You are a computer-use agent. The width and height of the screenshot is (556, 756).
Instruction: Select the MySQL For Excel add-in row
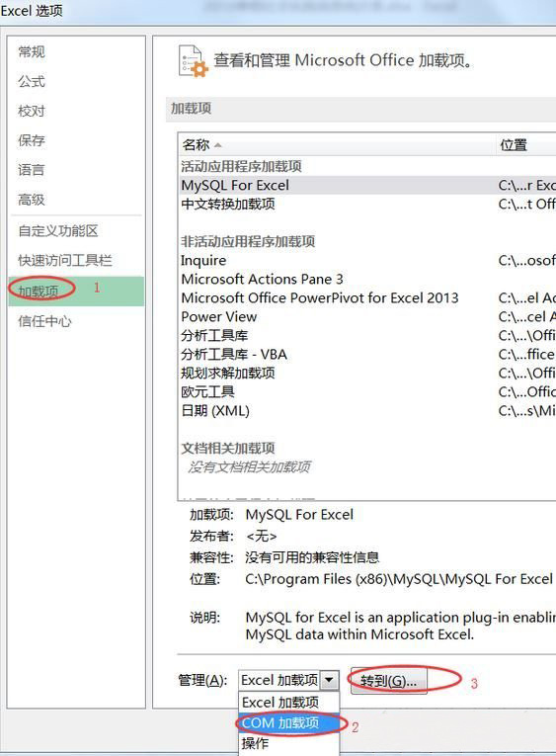(x=367, y=185)
